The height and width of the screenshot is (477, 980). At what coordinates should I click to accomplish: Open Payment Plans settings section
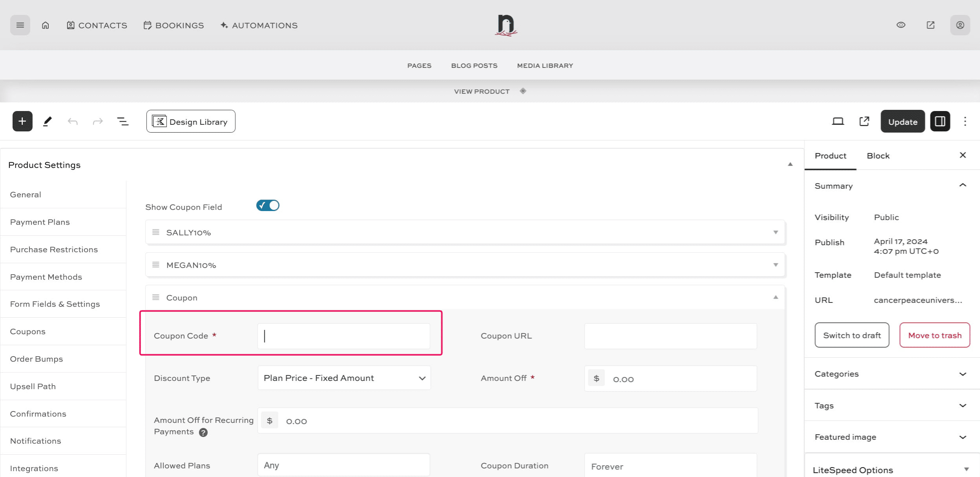point(40,222)
